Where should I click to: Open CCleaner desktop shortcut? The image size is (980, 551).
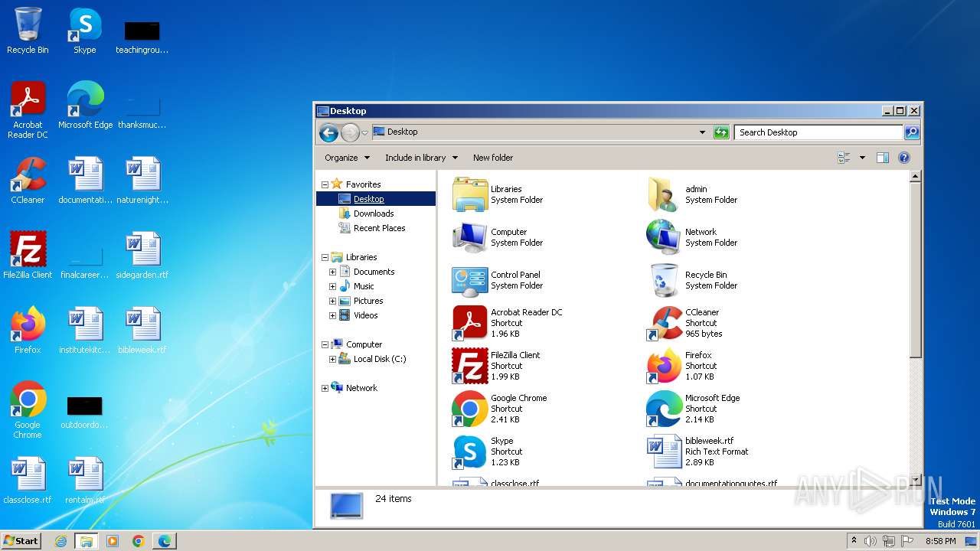(x=28, y=181)
